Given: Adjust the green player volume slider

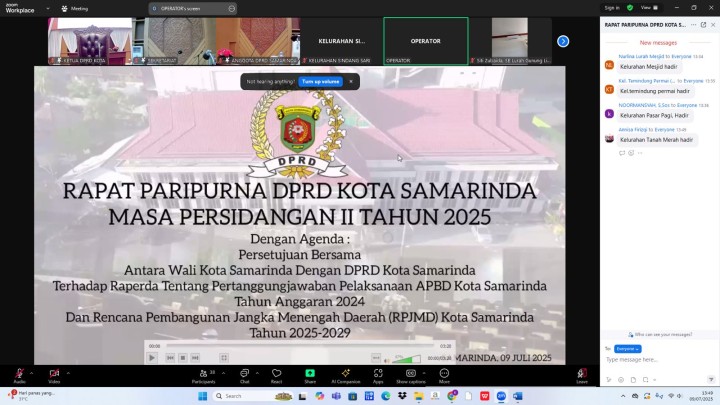Looking at the screenshot, I should coord(407,359).
